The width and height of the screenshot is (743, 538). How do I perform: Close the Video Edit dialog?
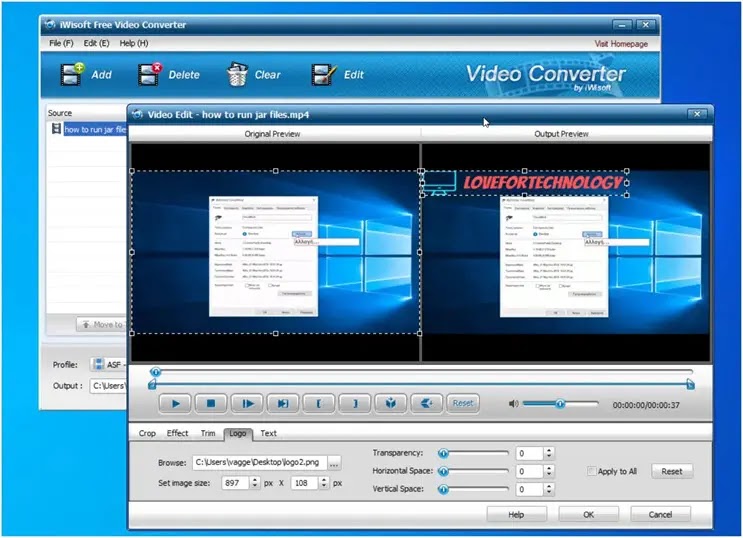pyautogui.click(x=697, y=114)
